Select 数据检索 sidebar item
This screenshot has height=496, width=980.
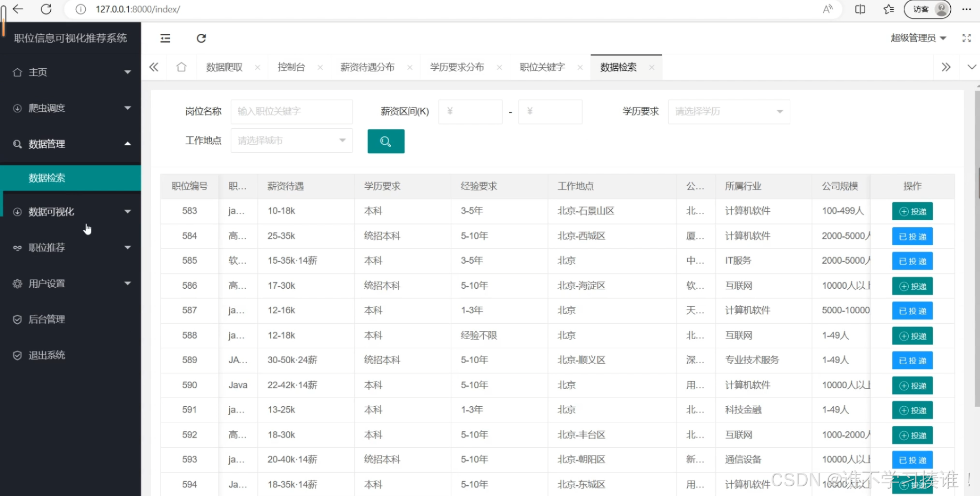pos(70,178)
